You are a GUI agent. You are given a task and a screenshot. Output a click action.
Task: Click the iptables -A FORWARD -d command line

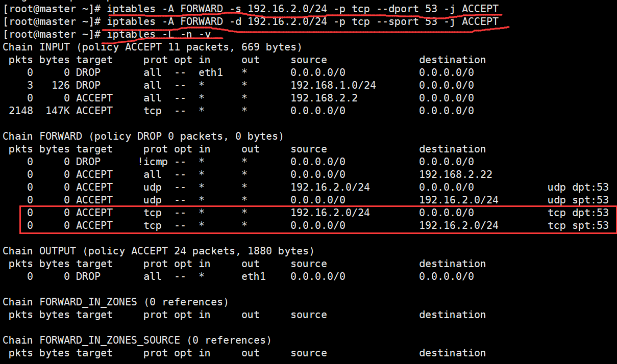[x=303, y=21]
